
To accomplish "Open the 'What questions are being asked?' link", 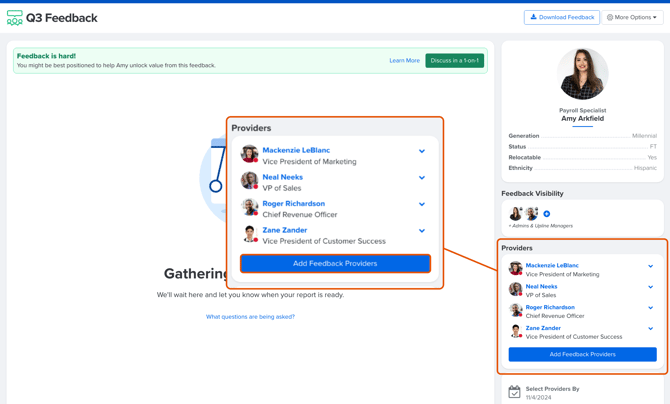I will (x=250, y=317).
